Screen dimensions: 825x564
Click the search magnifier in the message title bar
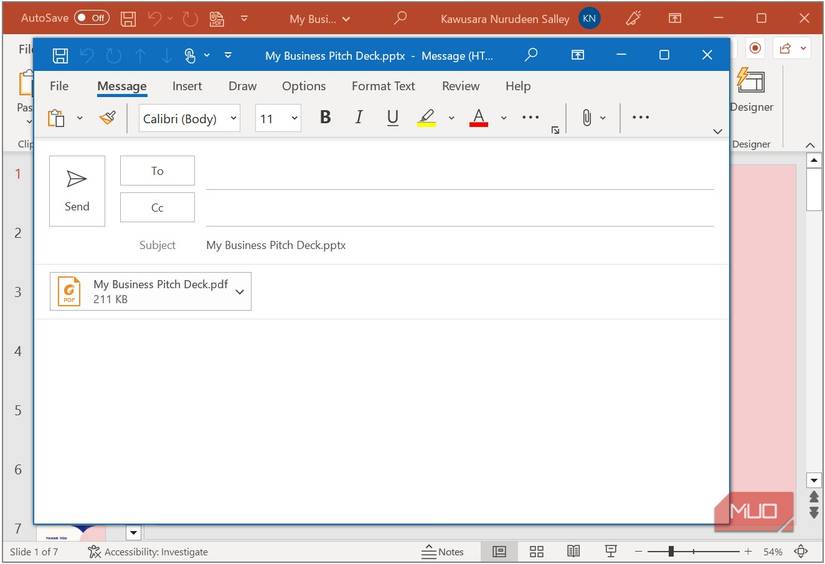pyautogui.click(x=531, y=54)
